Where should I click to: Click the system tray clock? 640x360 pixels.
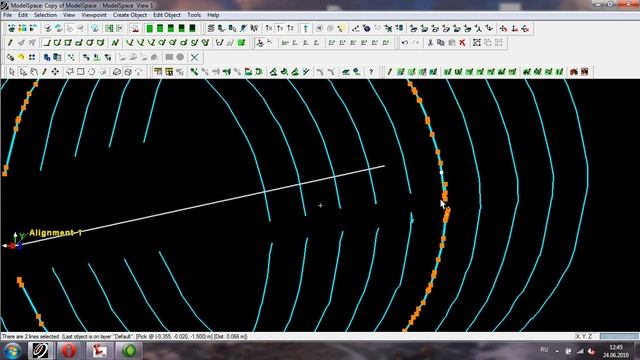pyautogui.click(x=616, y=351)
